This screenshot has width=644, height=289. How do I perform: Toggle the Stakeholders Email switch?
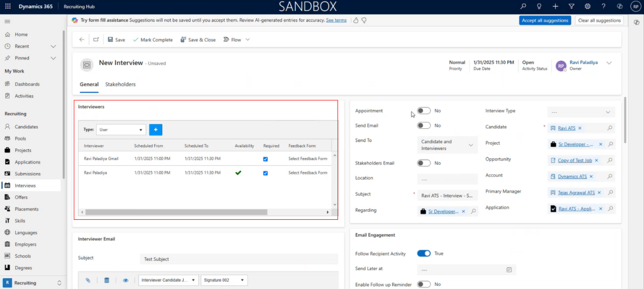(424, 163)
